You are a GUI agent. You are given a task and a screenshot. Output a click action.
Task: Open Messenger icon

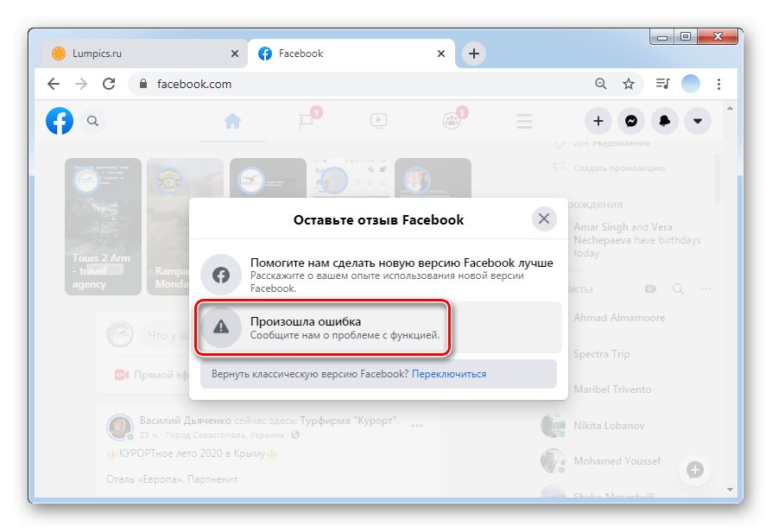click(631, 121)
